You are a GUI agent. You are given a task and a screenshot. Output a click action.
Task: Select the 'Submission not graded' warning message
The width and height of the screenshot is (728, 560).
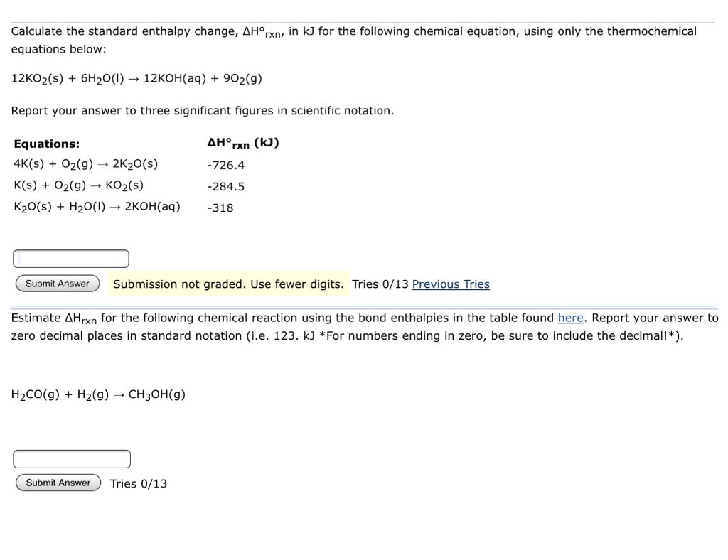(x=229, y=284)
